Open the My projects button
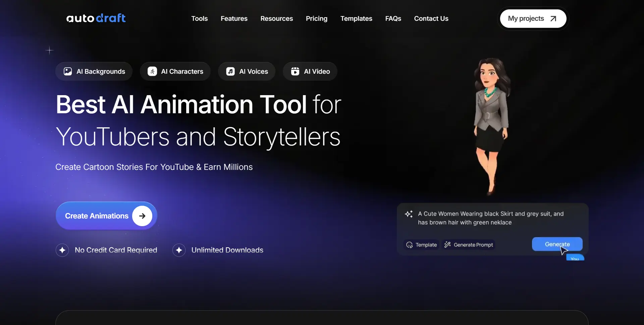 tap(533, 18)
